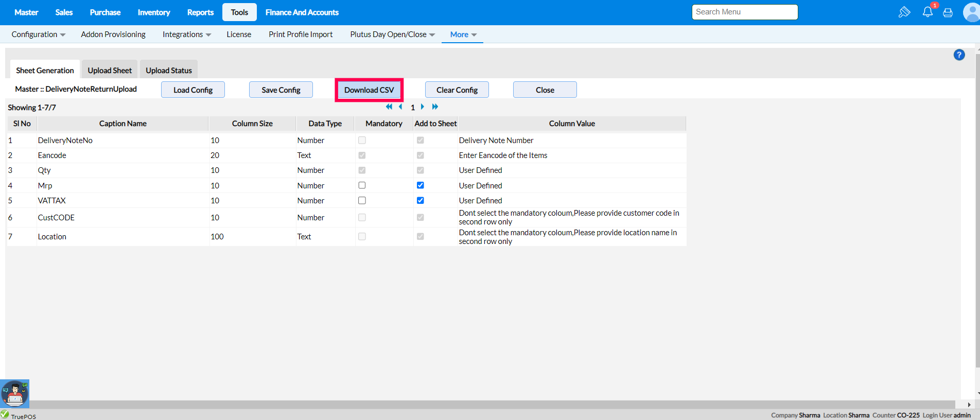Open the blue help question mark
Viewport: 980px width, 420px height.
tap(959, 55)
